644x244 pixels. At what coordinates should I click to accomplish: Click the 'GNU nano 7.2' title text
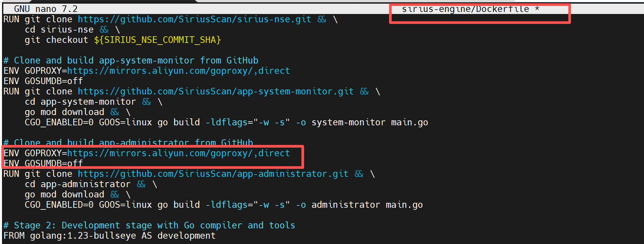tap(46, 9)
